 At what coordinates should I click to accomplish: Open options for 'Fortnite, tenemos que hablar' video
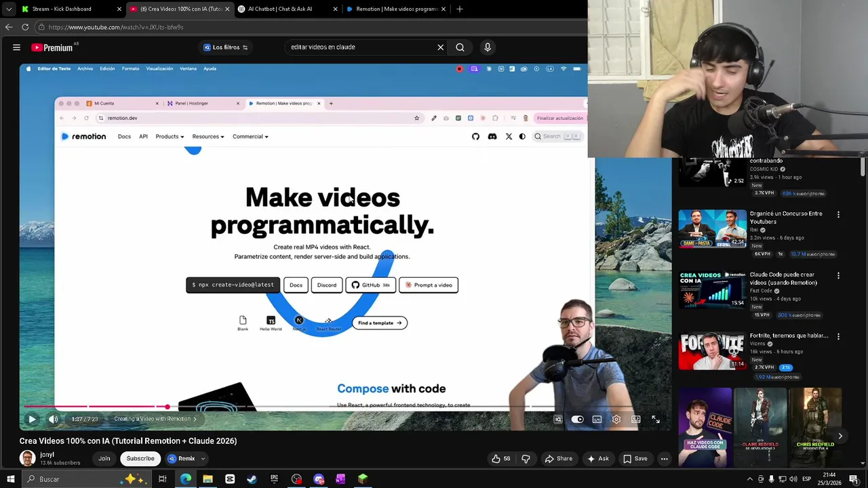(838, 336)
